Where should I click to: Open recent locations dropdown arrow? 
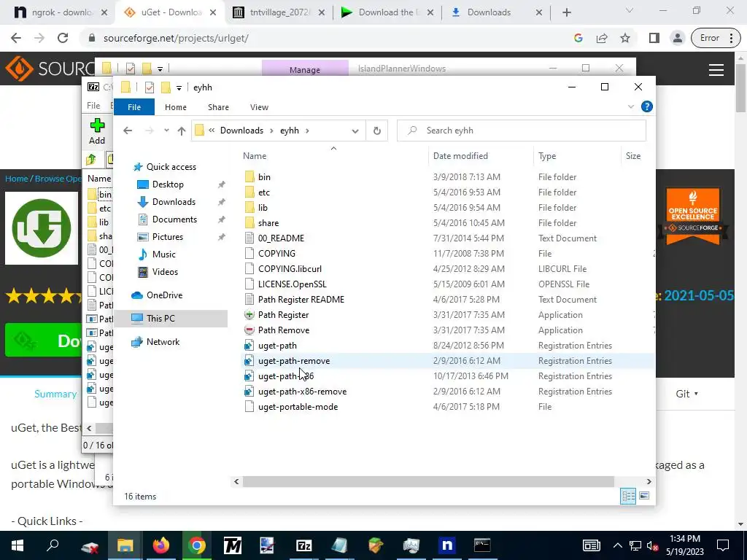coord(166,131)
